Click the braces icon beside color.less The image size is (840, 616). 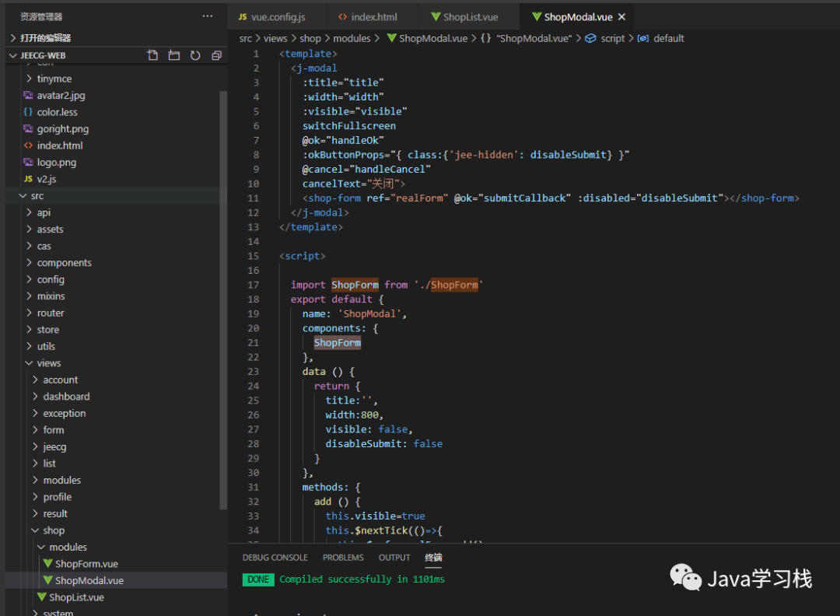[29, 112]
